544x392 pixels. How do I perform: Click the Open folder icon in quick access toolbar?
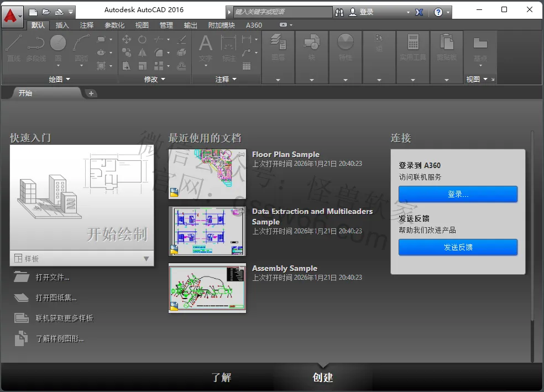point(46,12)
